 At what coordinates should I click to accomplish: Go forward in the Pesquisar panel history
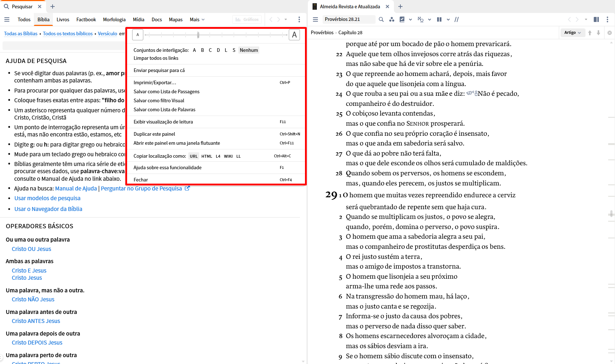coord(279,19)
